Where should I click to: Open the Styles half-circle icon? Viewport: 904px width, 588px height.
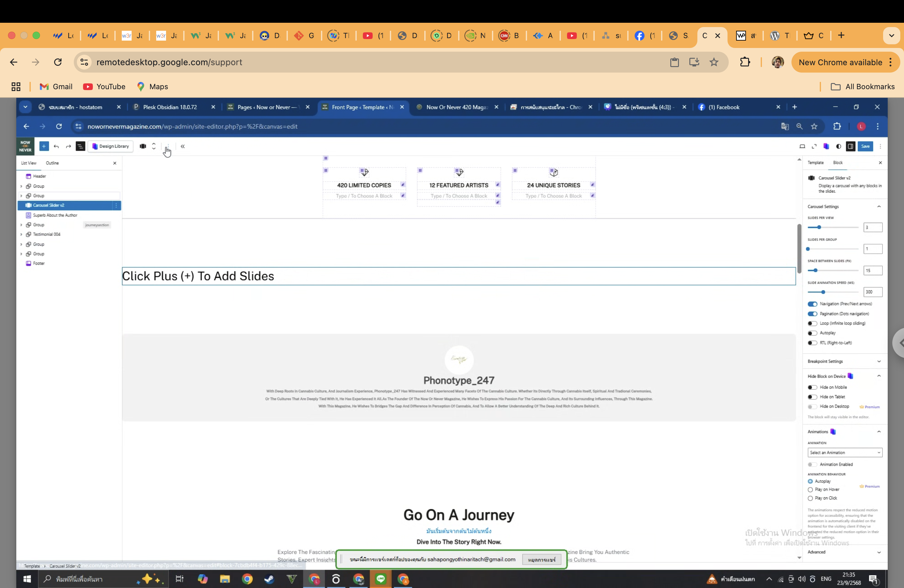839,146
